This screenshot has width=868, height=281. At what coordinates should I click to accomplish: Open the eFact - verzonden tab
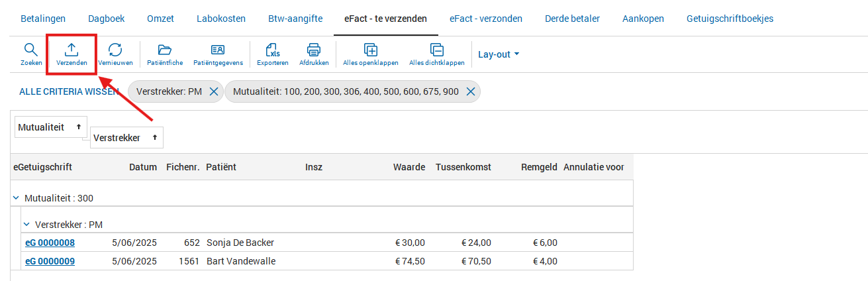(485, 19)
